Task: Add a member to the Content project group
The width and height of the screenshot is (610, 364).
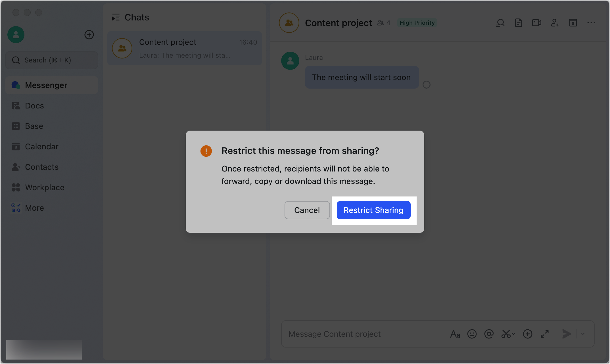Action: coord(555,23)
